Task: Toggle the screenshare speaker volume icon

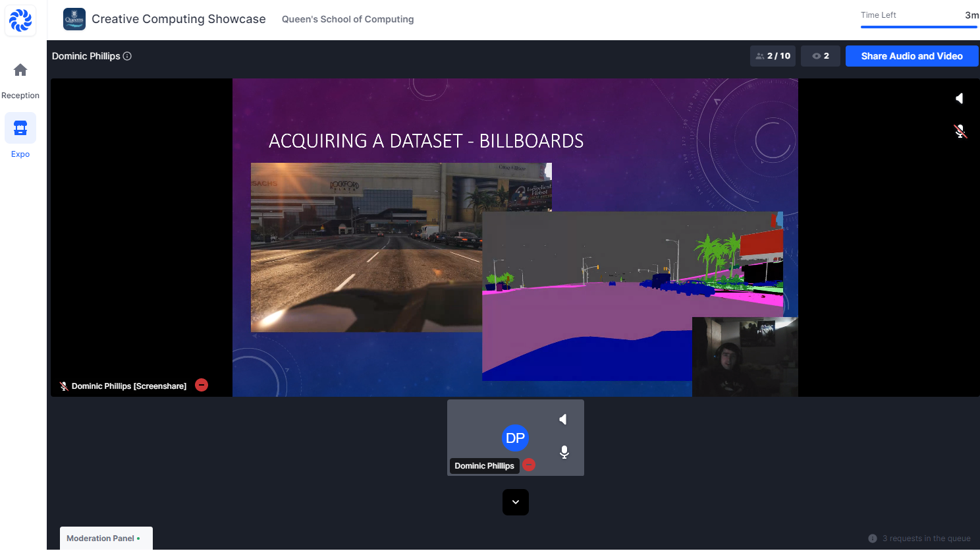Action: point(960,98)
